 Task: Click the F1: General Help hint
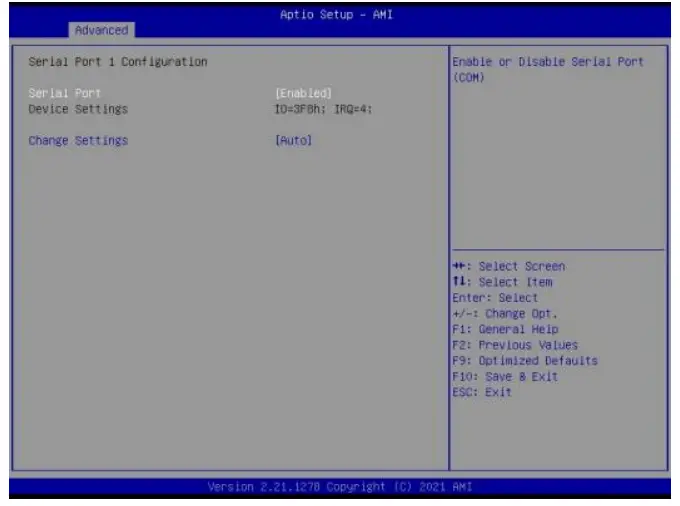pyautogui.click(x=506, y=329)
